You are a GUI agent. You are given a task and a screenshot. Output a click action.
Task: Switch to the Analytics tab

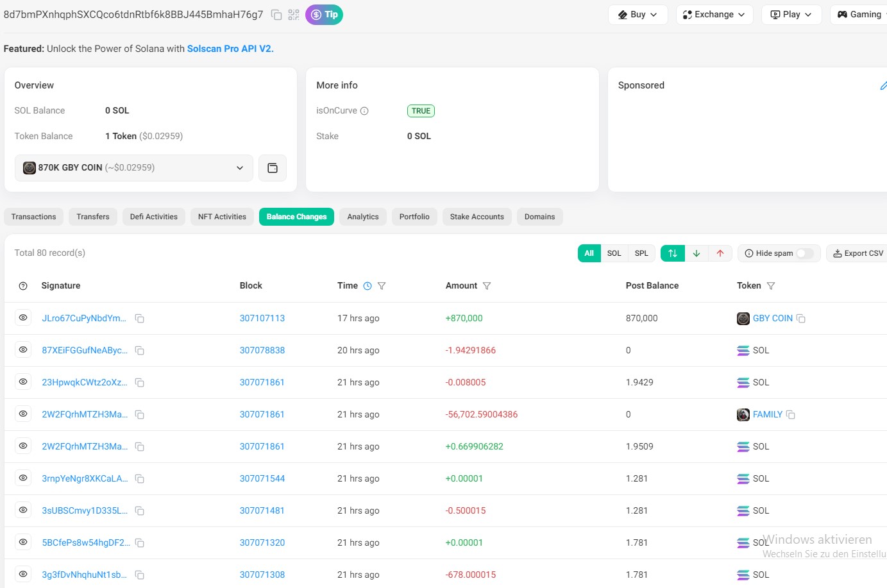(x=363, y=217)
